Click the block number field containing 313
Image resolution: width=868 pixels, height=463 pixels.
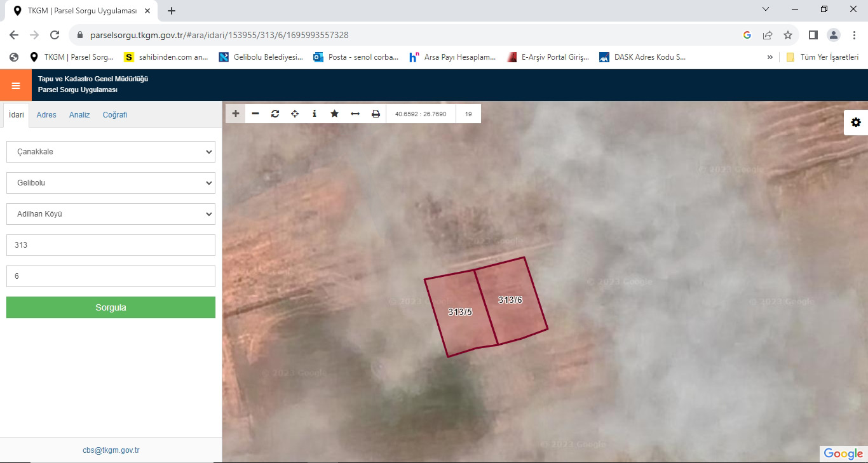pyautogui.click(x=111, y=245)
